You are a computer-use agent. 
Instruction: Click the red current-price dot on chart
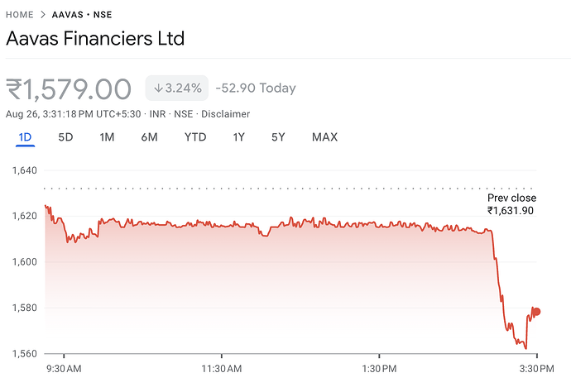tap(536, 312)
